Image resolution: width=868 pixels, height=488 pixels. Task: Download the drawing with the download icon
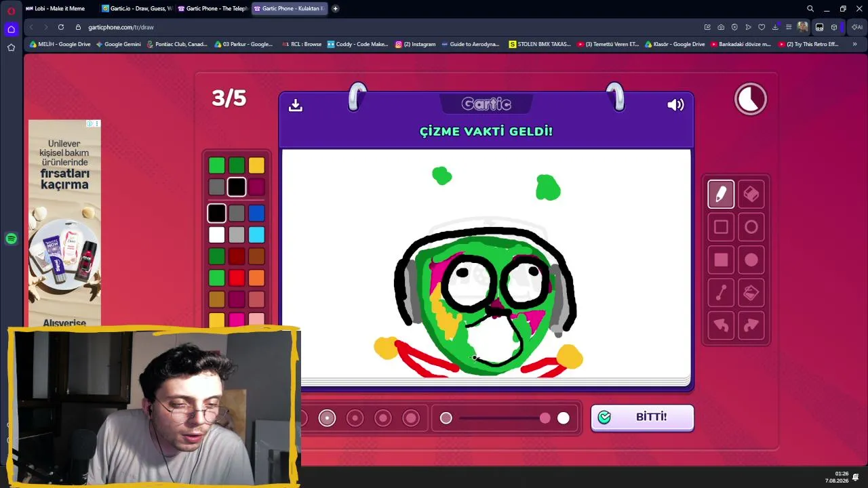[x=295, y=105]
